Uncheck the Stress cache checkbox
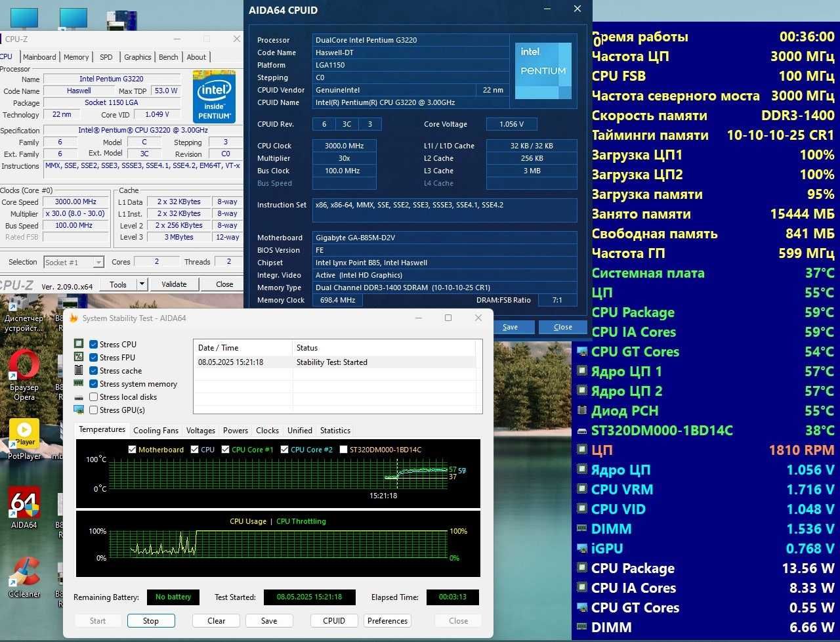The width and height of the screenshot is (840, 642). (93, 370)
